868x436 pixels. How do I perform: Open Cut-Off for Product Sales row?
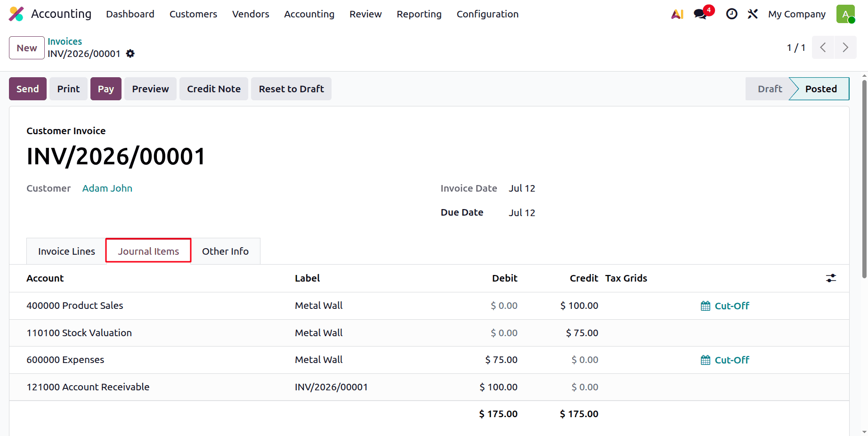pos(725,306)
